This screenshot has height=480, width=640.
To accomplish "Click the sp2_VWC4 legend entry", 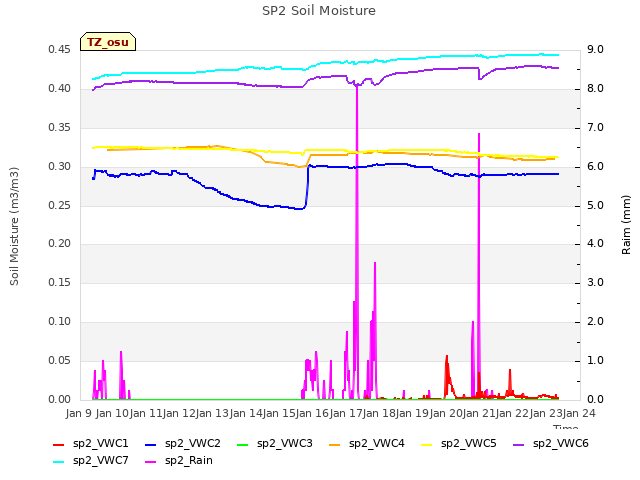I will click(367, 444).
